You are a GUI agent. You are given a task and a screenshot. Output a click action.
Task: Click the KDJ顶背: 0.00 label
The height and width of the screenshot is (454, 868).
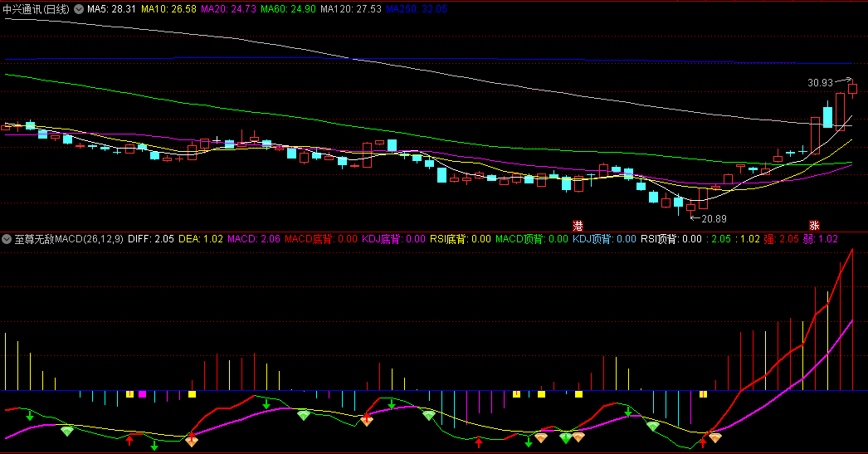604,239
